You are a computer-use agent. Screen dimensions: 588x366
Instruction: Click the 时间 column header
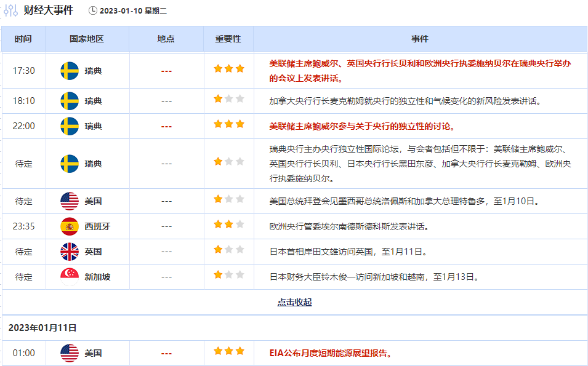point(23,39)
